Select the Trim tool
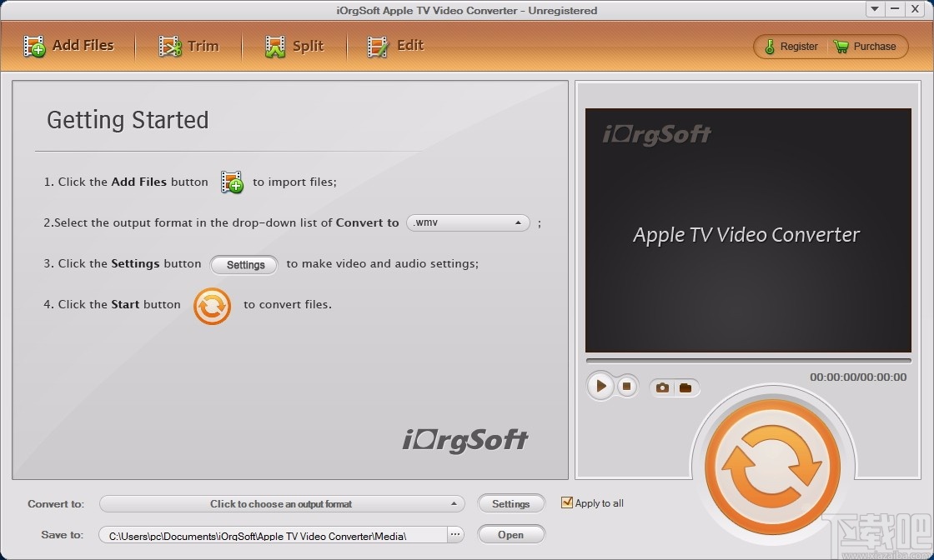This screenshot has width=934, height=560. click(190, 46)
